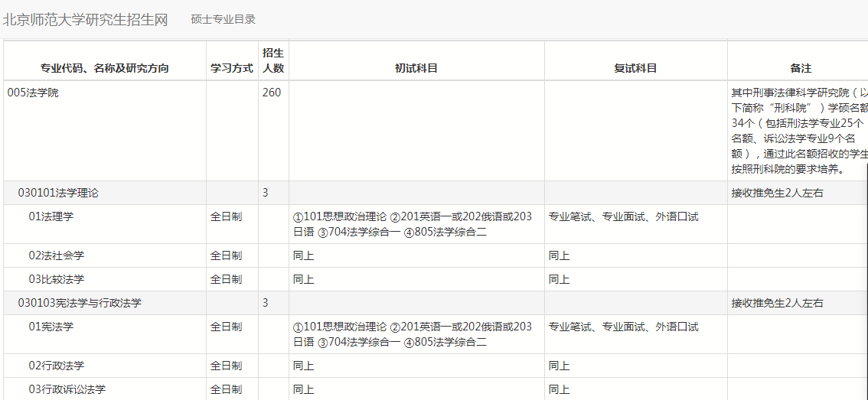
Task: Click the 03行政诉讼法学 research direction
Action: tap(67, 389)
